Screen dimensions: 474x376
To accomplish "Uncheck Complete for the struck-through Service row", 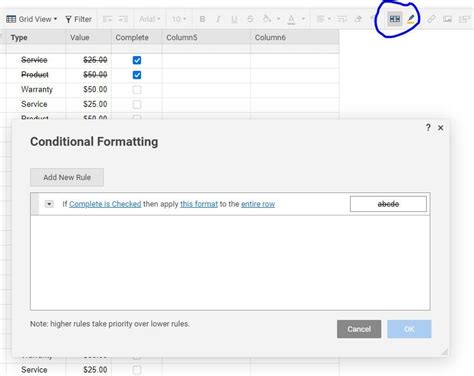I will pos(137,60).
